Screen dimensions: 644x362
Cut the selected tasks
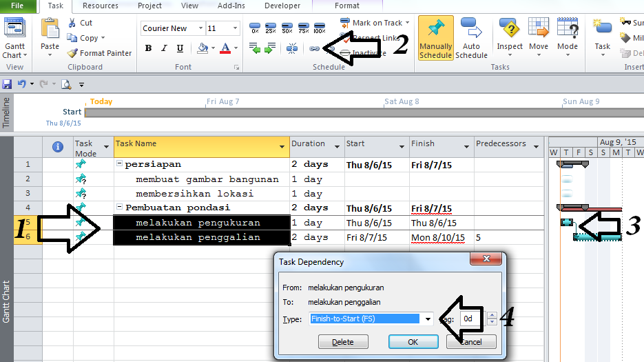[x=81, y=23]
